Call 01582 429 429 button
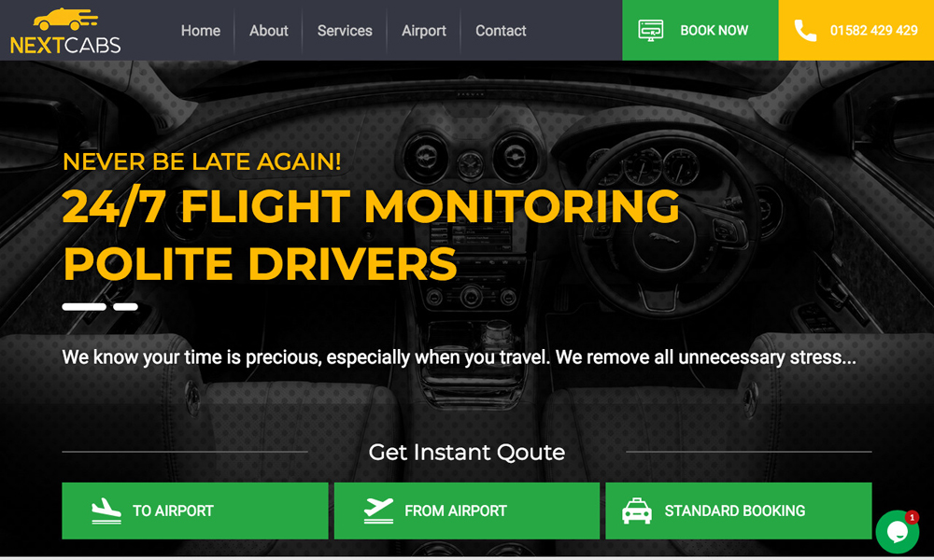The image size is (934, 560). (x=856, y=30)
